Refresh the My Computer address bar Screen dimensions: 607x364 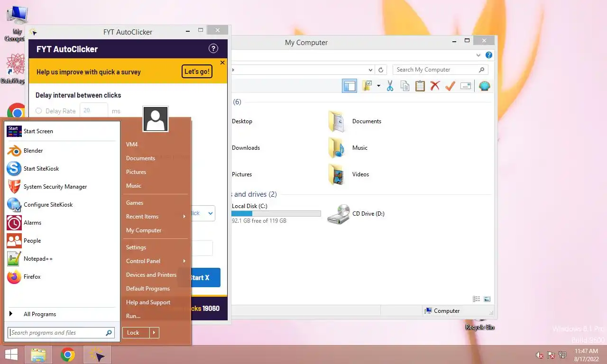tap(380, 70)
